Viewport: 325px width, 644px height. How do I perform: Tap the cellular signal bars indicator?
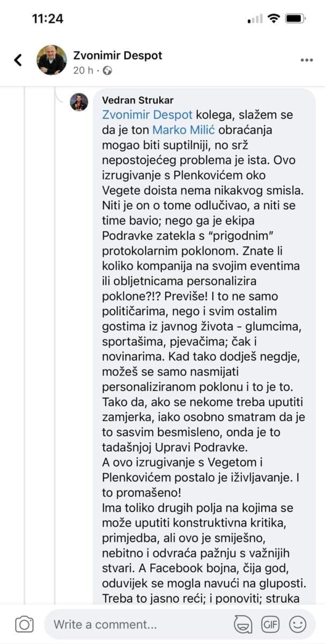point(255,19)
